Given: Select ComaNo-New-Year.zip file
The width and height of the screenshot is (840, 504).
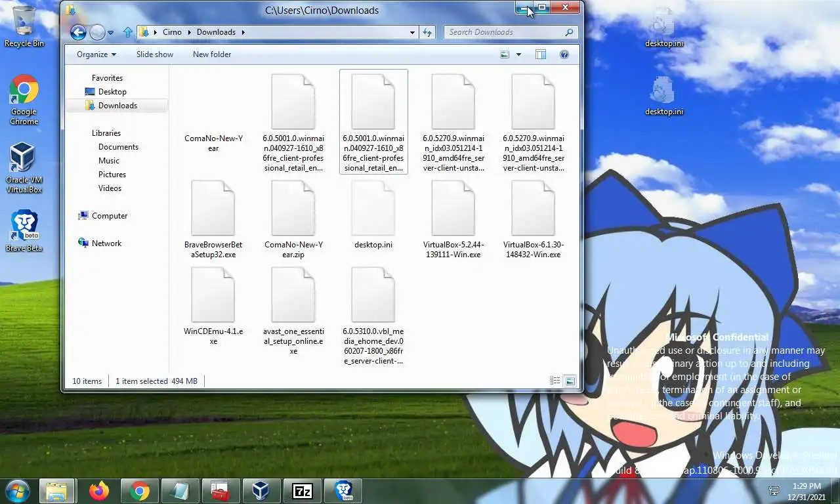Looking at the screenshot, I should point(293,220).
